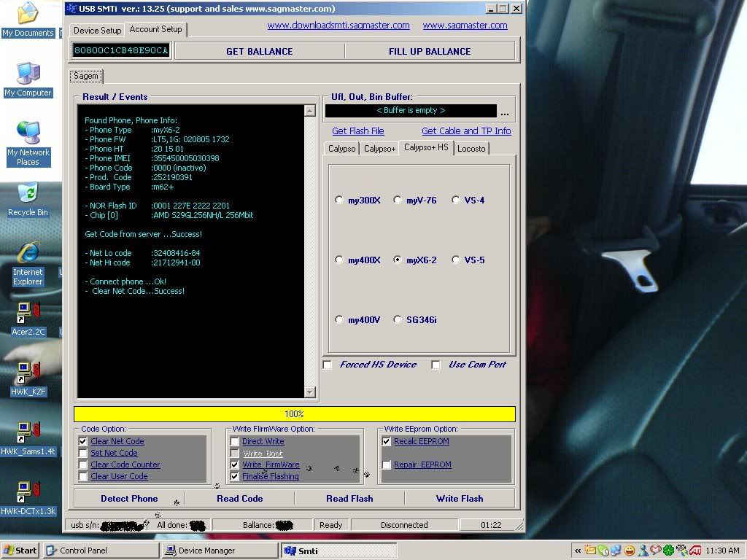Select the SG346i radio button

click(x=398, y=319)
